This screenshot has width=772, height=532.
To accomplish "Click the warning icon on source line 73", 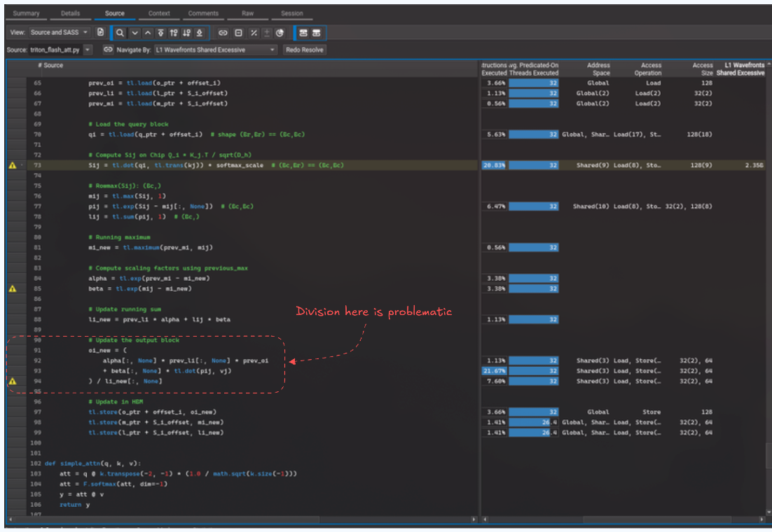I will [12, 165].
